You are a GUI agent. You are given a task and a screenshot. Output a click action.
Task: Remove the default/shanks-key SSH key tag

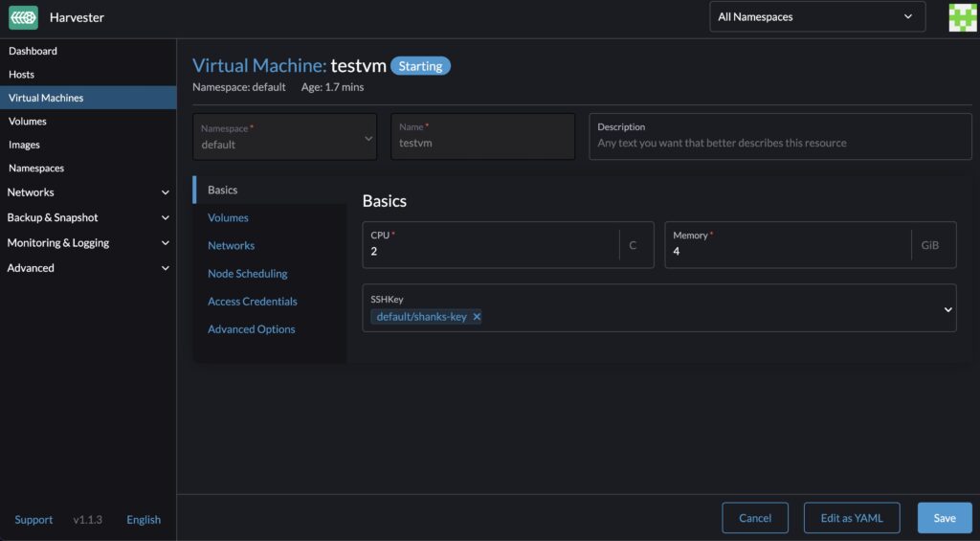pyautogui.click(x=477, y=317)
